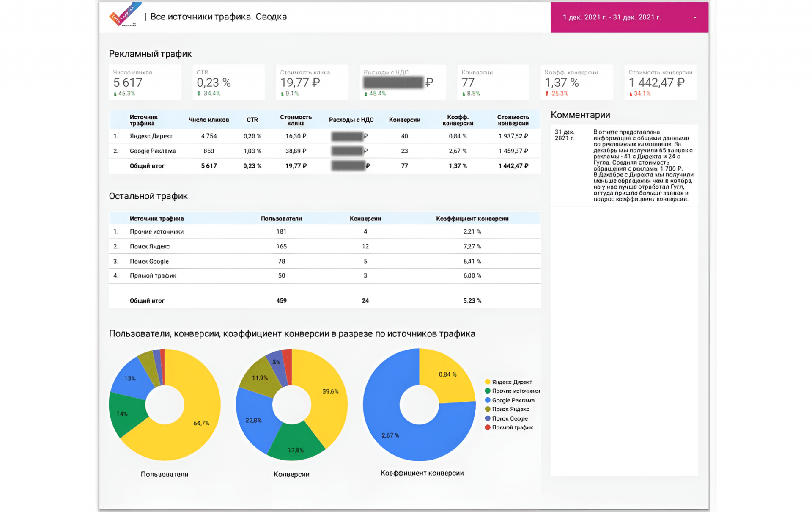The height and width of the screenshot is (512, 812).
Task: Click the blue Google Реклама legend marker
Action: [x=488, y=400]
